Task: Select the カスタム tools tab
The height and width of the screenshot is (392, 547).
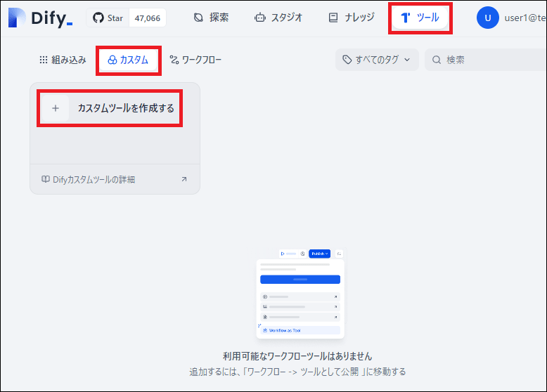Action: (x=128, y=60)
